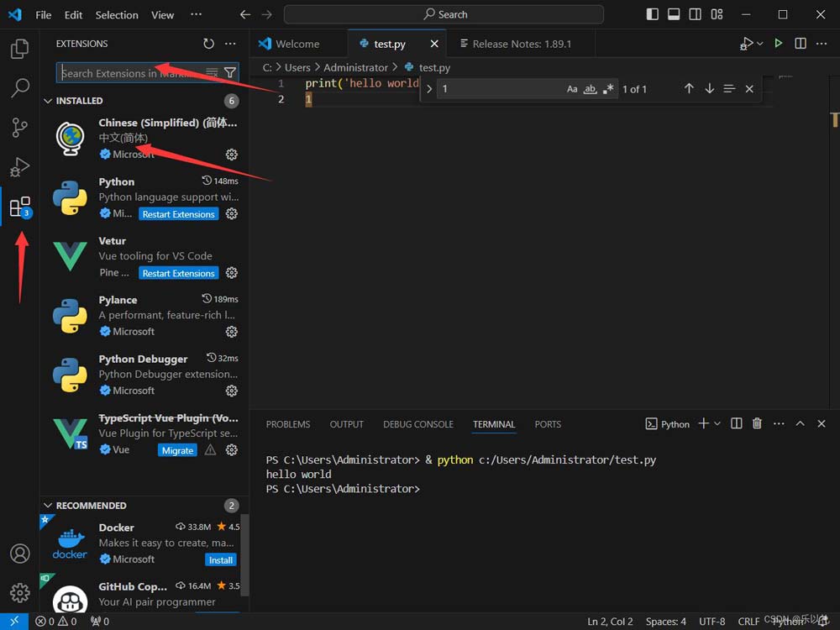Refresh the extensions list
Image resolution: width=840 pixels, height=630 pixels.
[x=208, y=43]
